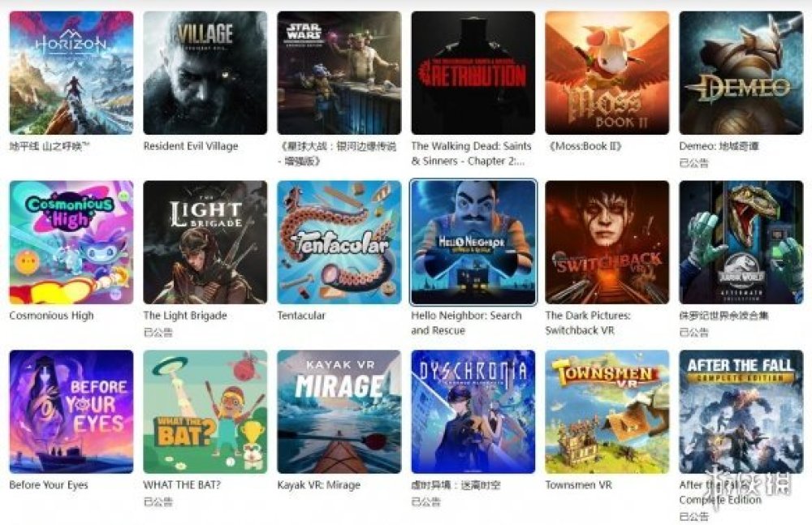Viewport: 812px width, 525px height.
Task: Open the Cosmonious High cover image
Action: 71,243
